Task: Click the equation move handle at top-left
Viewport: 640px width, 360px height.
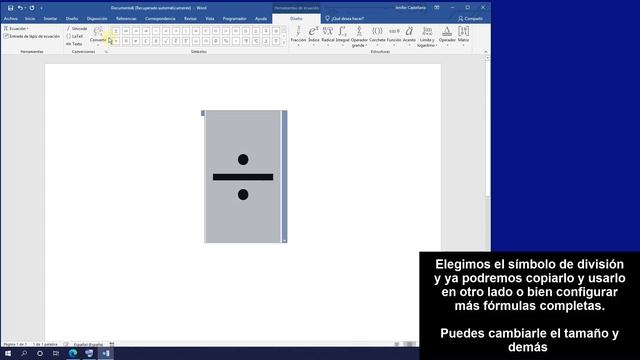Action: (203, 113)
